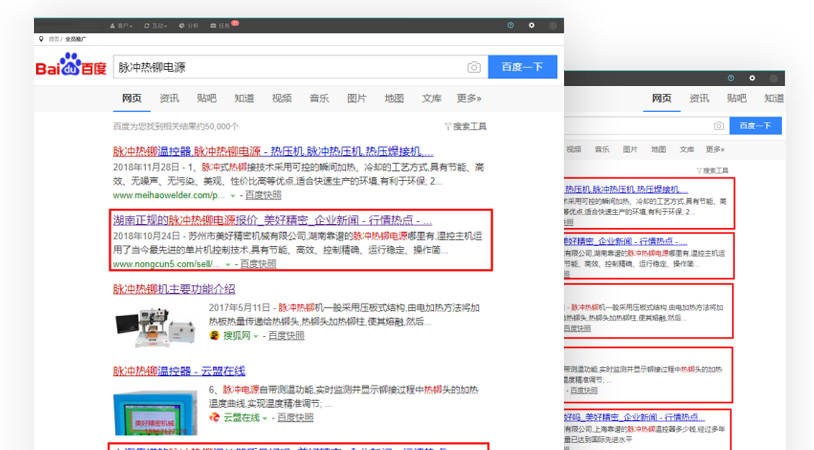The width and height of the screenshot is (814, 450).
Task: Click the user avatar in front window
Action: click(553, 25)
